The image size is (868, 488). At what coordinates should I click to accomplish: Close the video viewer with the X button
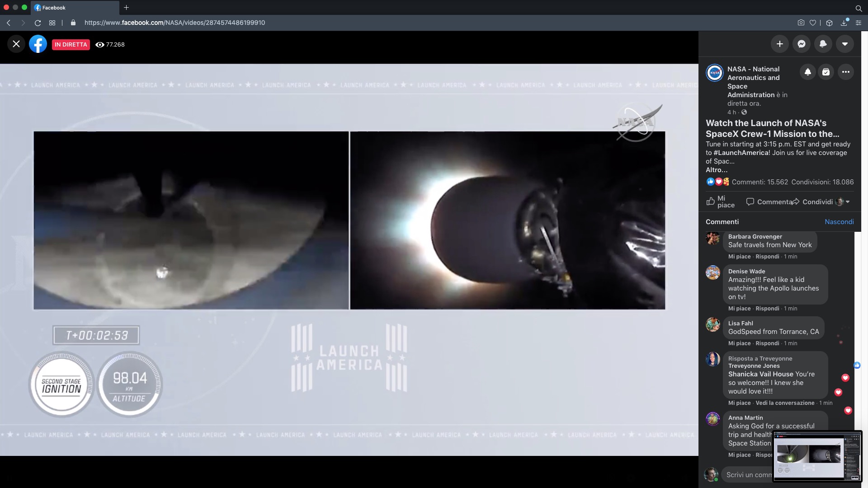pos(16,44)
